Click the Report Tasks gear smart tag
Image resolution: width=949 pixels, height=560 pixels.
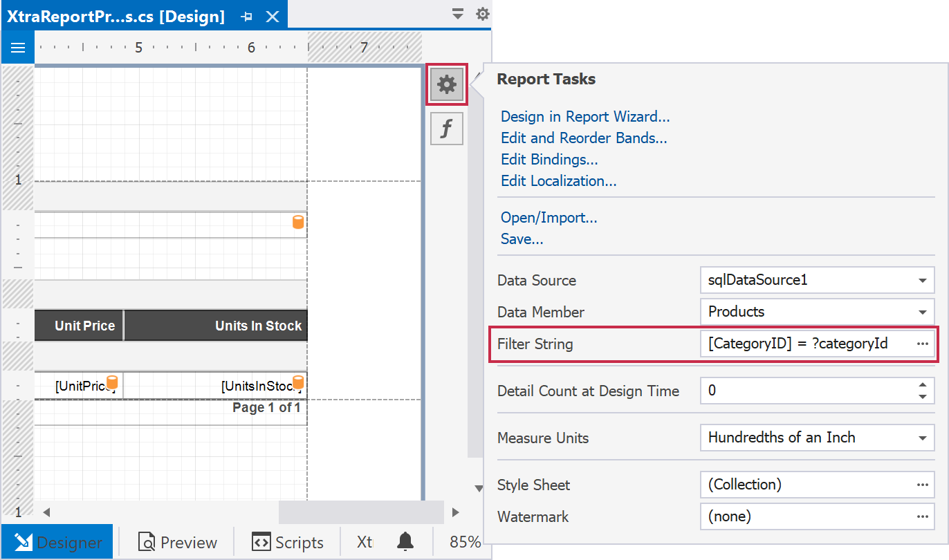(x=447, y=85)
